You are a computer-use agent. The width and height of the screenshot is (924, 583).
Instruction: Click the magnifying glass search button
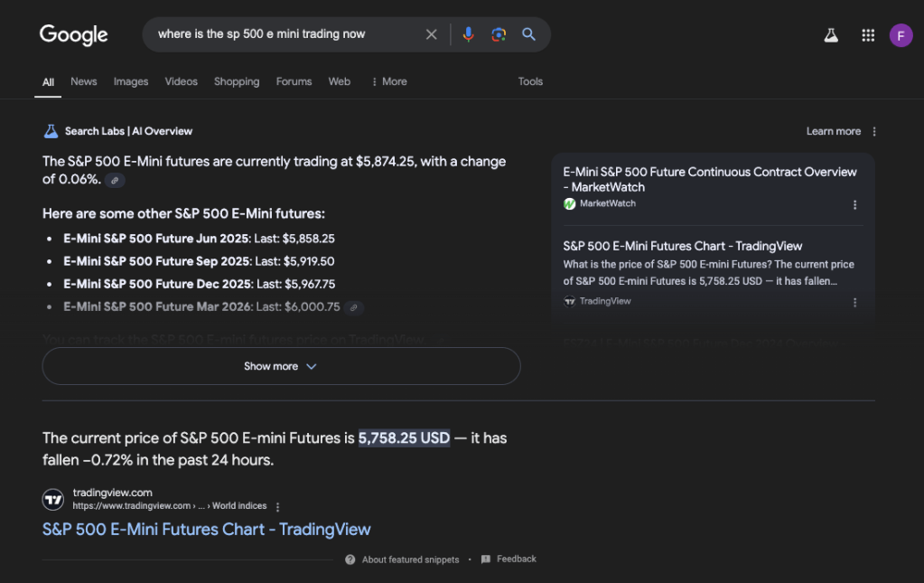pyautogui.click(x=529, y=34)
